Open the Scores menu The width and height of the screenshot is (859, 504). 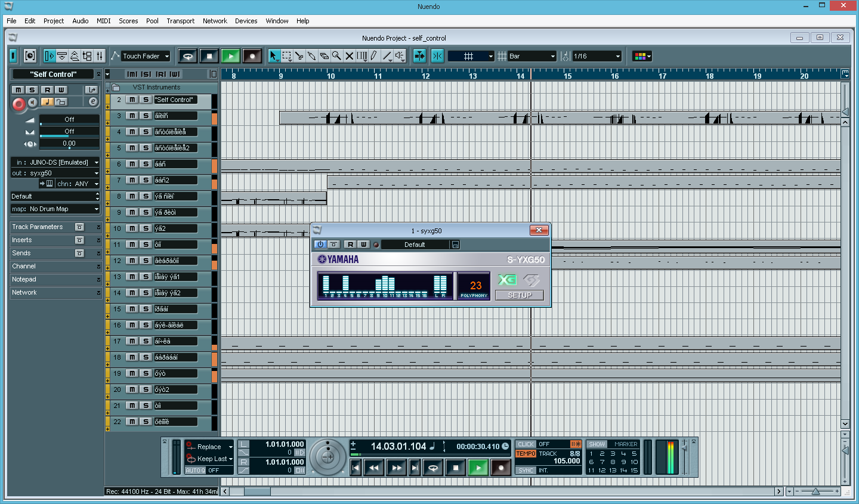click(x=128, y=21)
